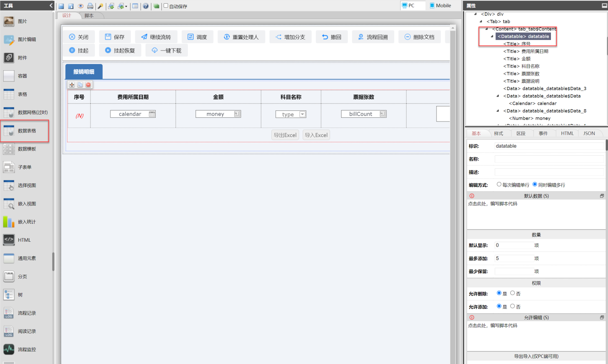Click the magic wand icon in toolbar
608x364 pixels.
pos(100,6)
